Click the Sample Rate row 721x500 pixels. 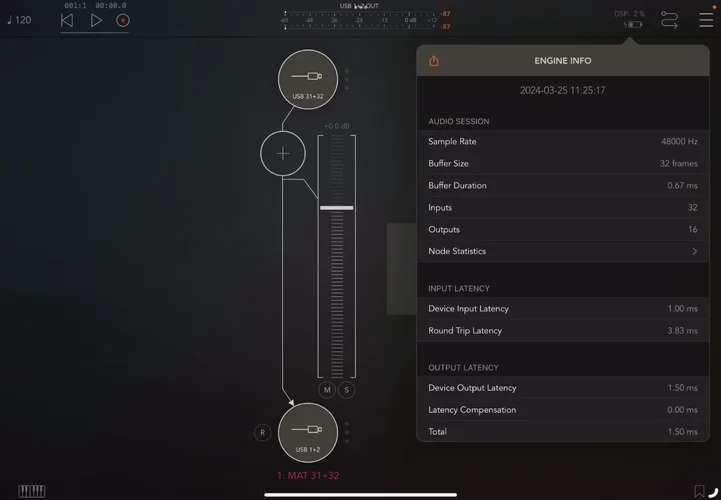tap(563, 142)
